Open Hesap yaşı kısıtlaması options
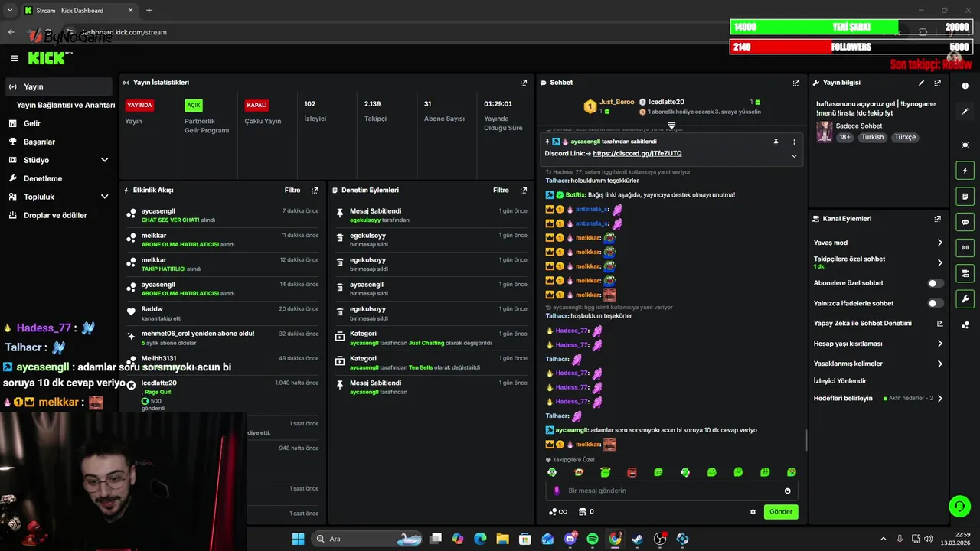This screenshot has width=980, height=551. pyautogui.click(x=939, y=344)
